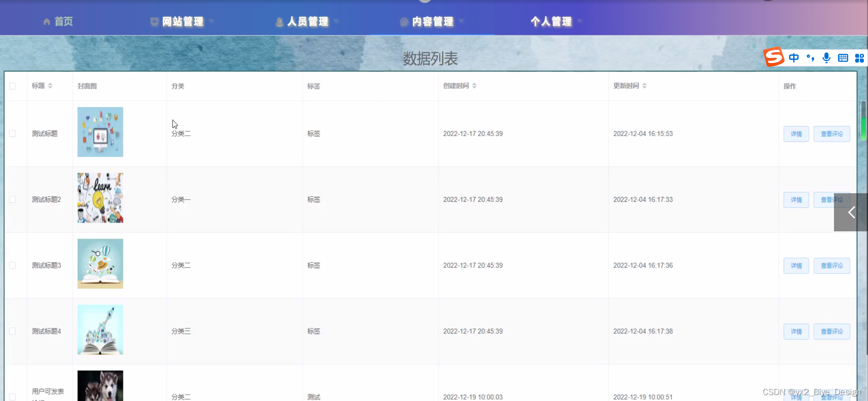Viewport: 868px width, 401px height.
Task: Open the Sogou toolbox grid icon
Action: [x=859, y=58]
